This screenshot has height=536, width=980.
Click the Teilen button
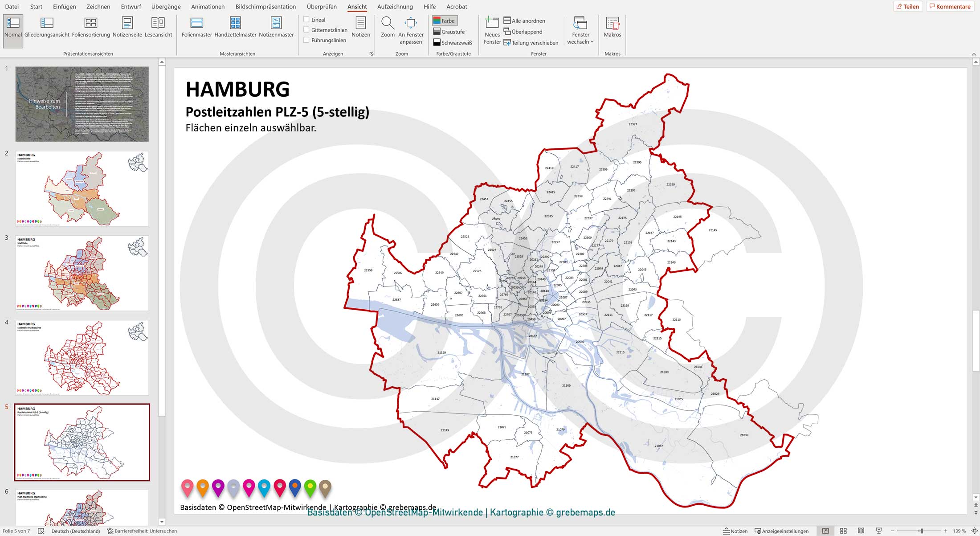point(908,6)
